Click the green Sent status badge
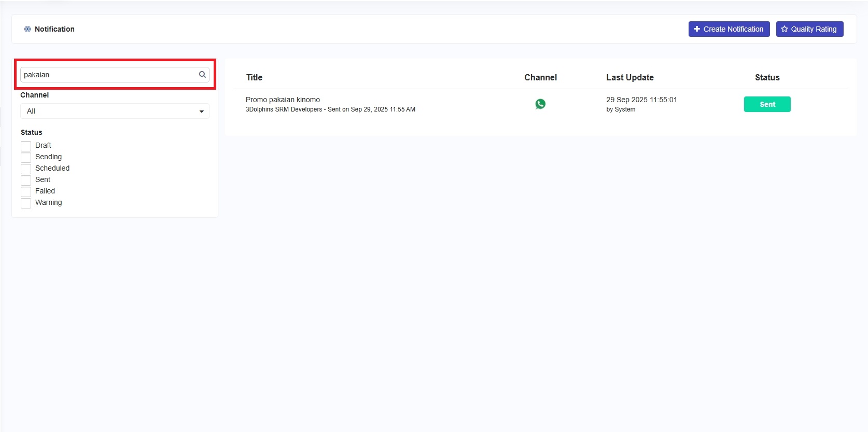The width and height of the screenshot is (868, 432). (767, 104)
